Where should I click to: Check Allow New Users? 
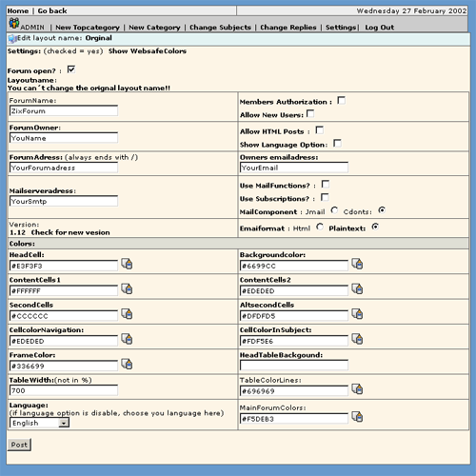point(310,113)
